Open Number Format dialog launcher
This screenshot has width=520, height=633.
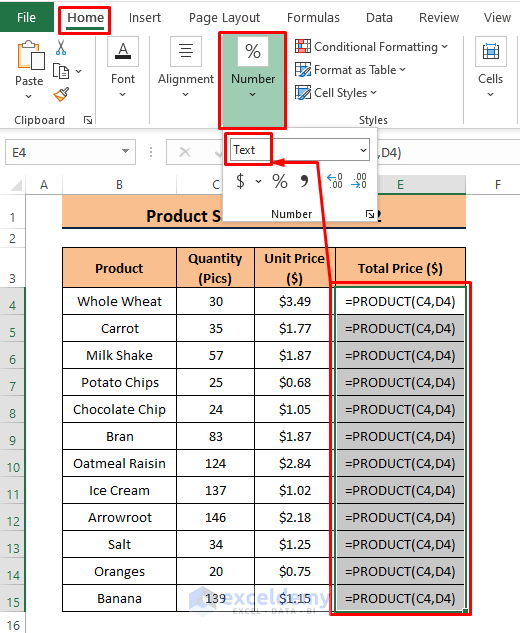370,214
